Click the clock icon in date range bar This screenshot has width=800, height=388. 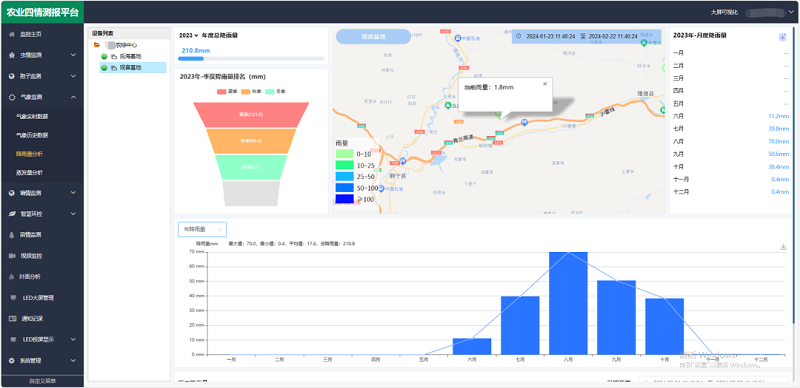(518, 36)
